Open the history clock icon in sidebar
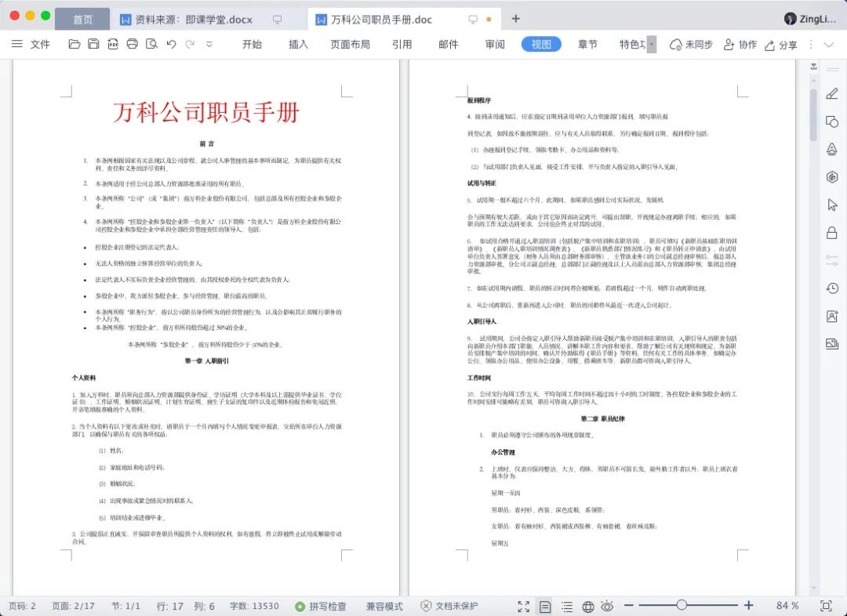This screenshot has height=616, width=847. tap(832, 288)
